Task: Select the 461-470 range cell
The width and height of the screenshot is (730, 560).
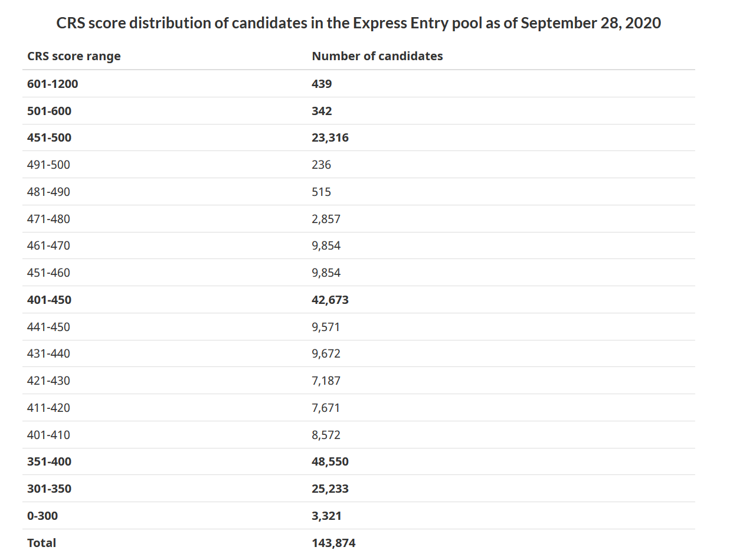Action: click(x=48, y=245)
